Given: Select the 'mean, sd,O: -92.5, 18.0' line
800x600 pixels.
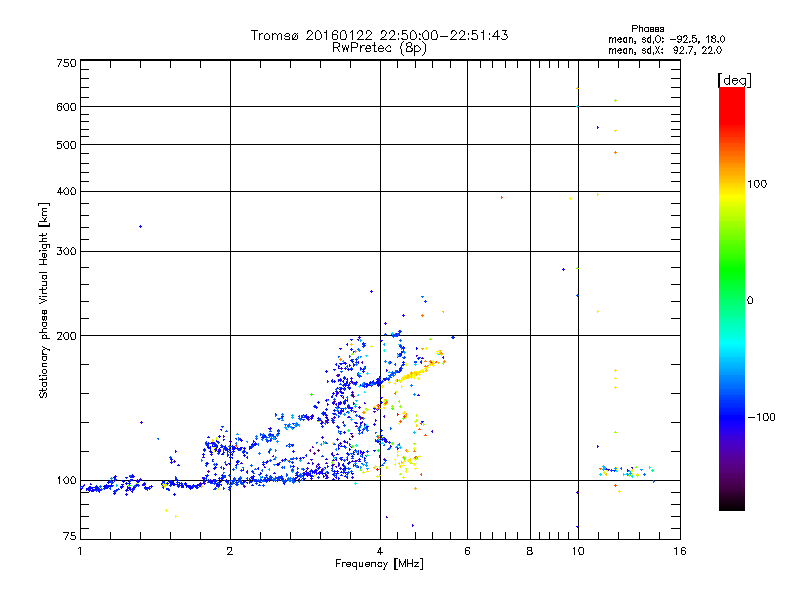Looking at the screenshot, I should 666,39.
